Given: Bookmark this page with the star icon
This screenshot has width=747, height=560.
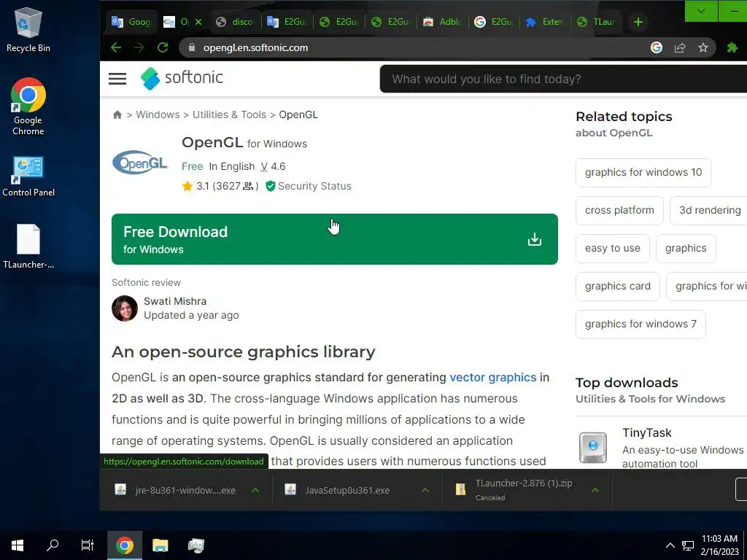Looking at the screenshot, I should tap(703, 47).
